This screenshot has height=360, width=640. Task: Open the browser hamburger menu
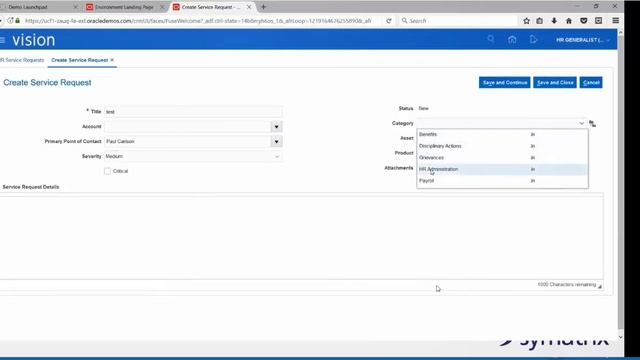click(x=616, y=21)
